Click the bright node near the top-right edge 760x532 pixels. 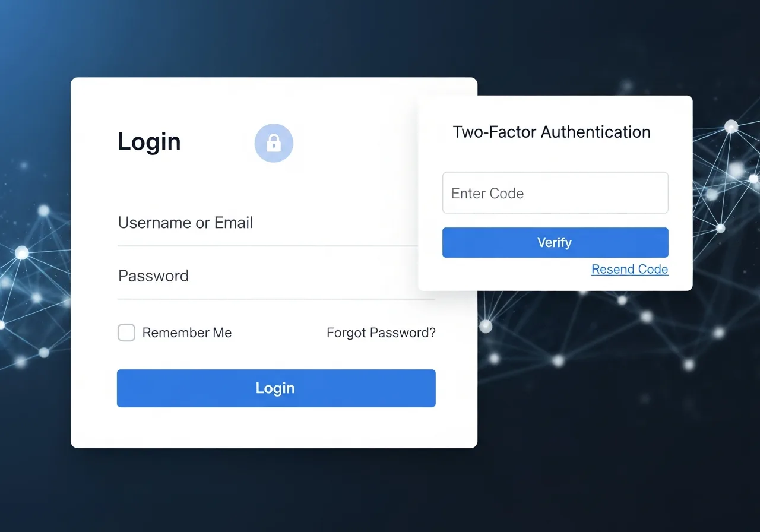(x=731, y=126)
